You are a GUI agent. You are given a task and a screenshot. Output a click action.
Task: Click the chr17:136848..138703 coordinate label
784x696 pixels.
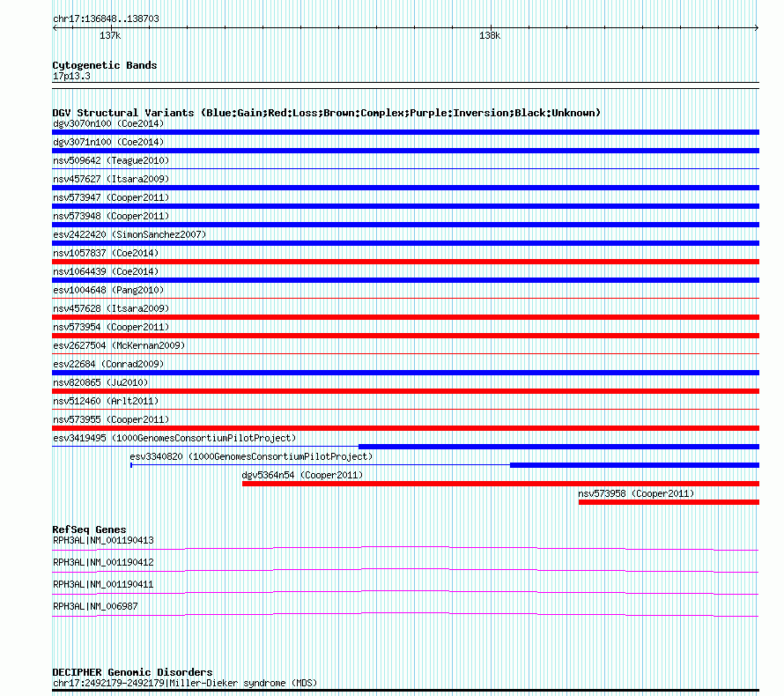106,19
